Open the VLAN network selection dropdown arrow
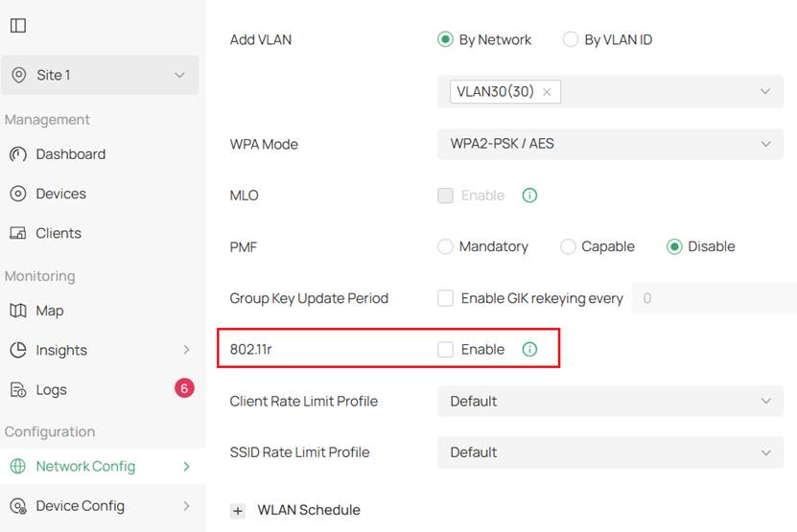797x532 pixels. (765, 91)
